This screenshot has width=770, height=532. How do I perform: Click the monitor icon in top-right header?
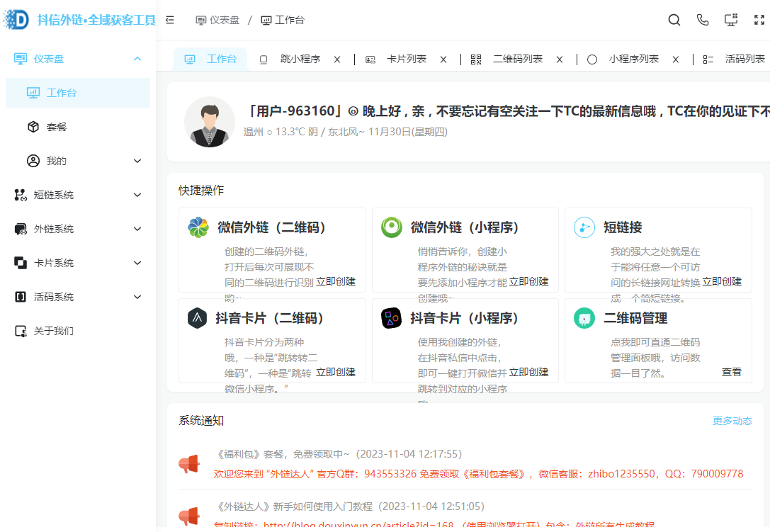pyautogui.click(x=731, y=20)
